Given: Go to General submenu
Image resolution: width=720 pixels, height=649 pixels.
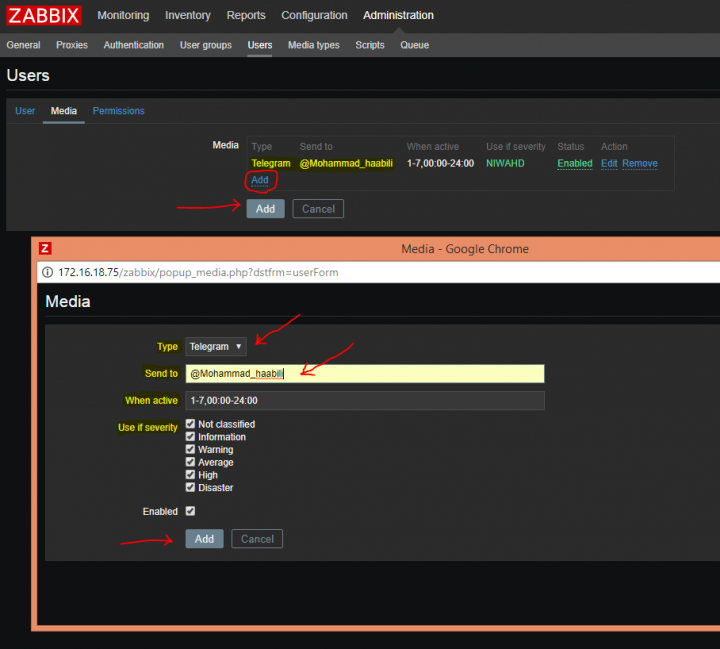Looking at the screenshot, I should [23, 45].
